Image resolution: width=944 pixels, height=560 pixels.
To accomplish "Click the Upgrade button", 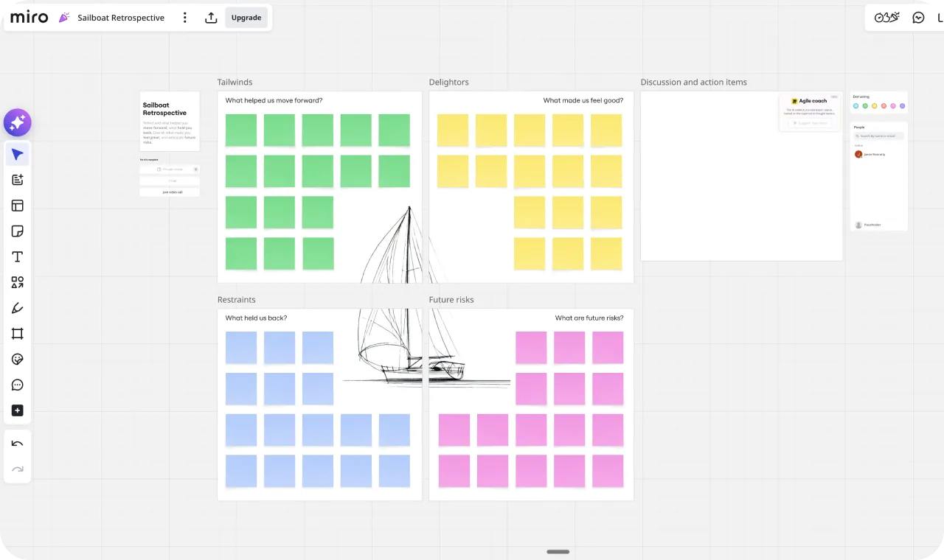I will pos(246,18).
